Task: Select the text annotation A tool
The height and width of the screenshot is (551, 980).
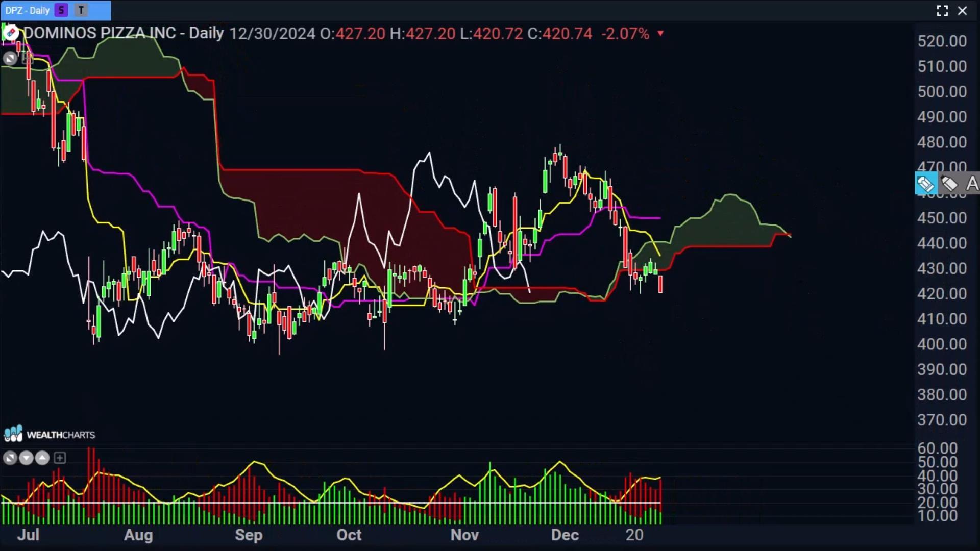Action: [972, 184]
